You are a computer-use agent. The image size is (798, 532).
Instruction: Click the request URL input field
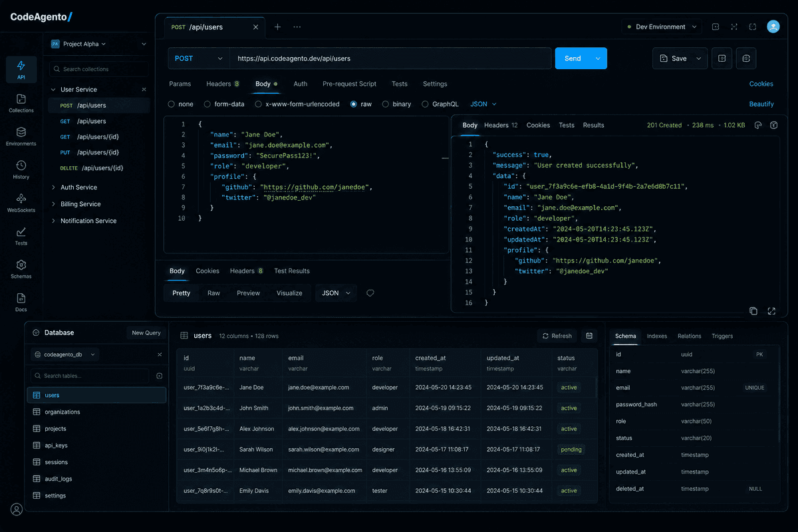pyautogui.click(x=392, y=59)
